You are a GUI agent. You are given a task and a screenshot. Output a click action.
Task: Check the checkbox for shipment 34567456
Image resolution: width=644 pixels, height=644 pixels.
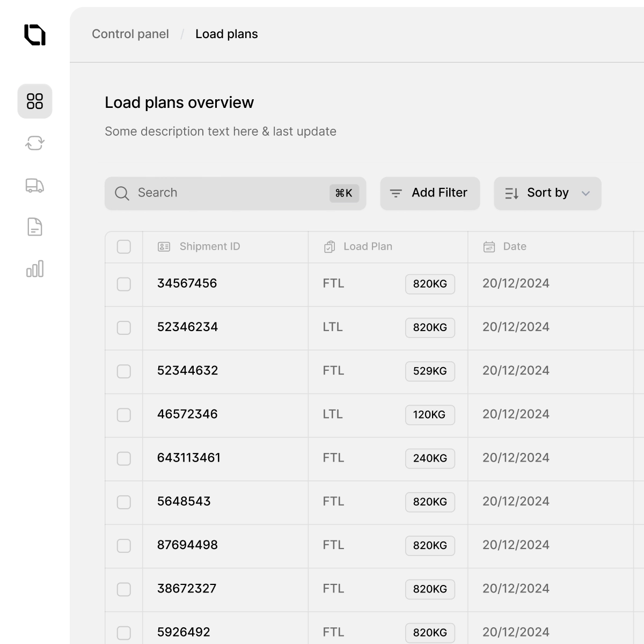click(123, 284)
